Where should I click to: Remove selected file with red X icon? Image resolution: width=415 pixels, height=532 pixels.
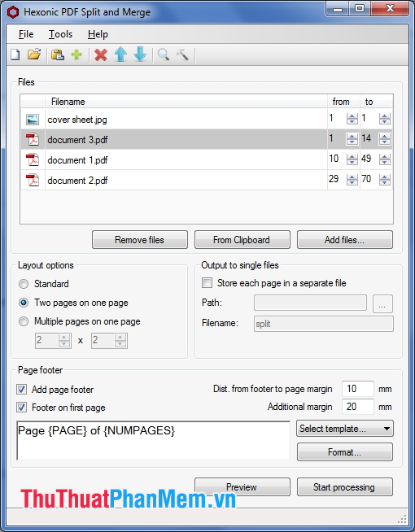[x=101, y=55]
